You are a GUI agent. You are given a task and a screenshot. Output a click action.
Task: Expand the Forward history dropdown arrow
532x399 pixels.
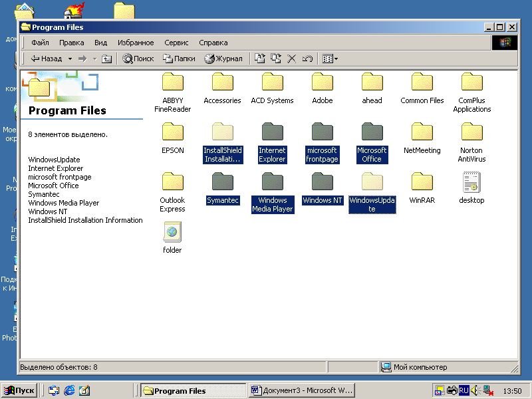click(x=95, y=59)
